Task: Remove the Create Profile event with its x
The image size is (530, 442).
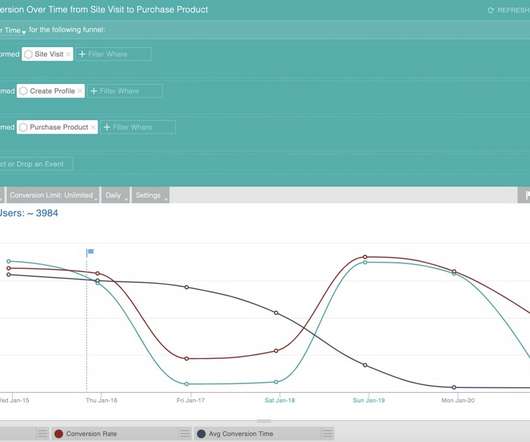Action: pos(80,91)
